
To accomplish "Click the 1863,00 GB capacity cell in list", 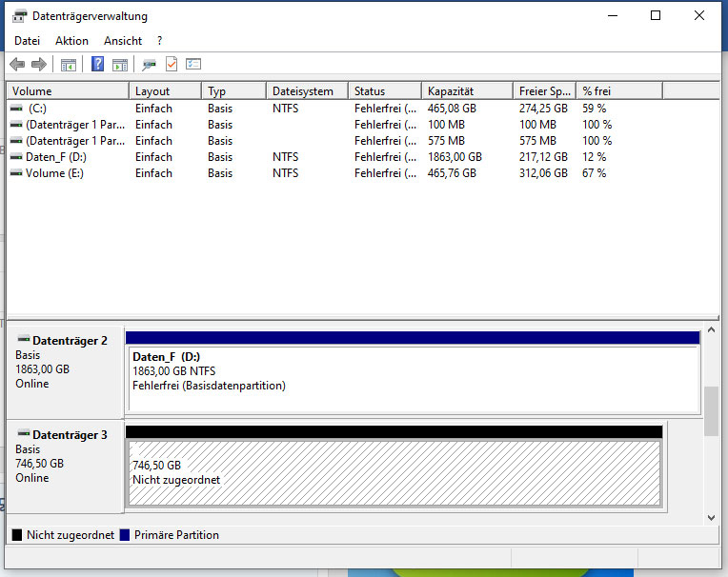I will tap(455, 157).
